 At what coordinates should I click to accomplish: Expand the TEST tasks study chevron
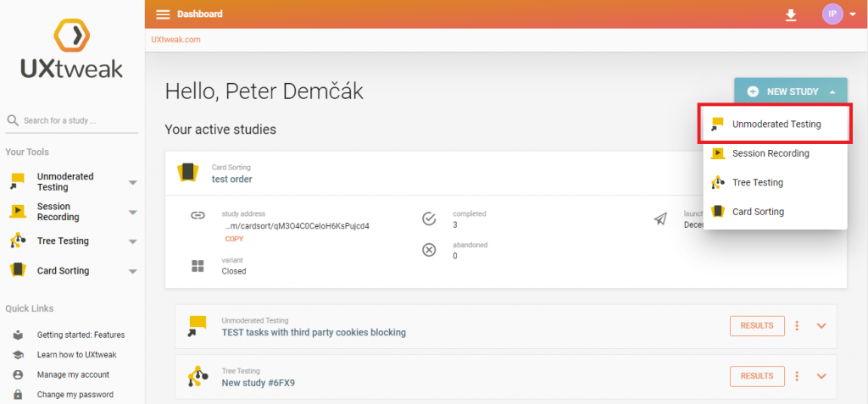pyautogui.click(x=821, y=326)
